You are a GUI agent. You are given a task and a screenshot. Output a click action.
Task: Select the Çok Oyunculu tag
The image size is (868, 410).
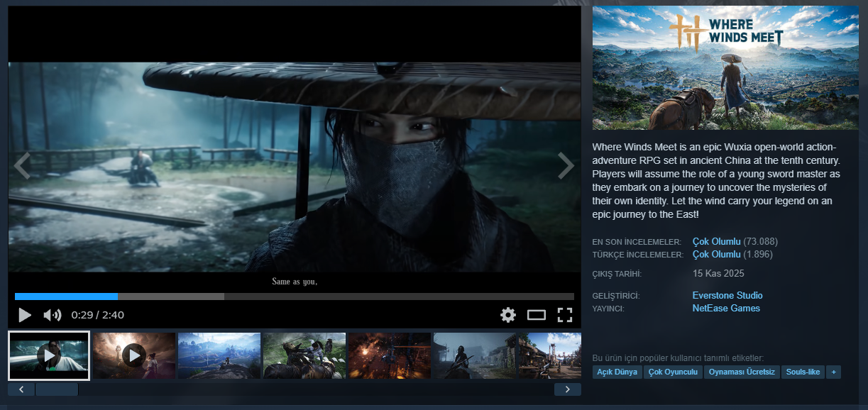[x=674, y=372]
